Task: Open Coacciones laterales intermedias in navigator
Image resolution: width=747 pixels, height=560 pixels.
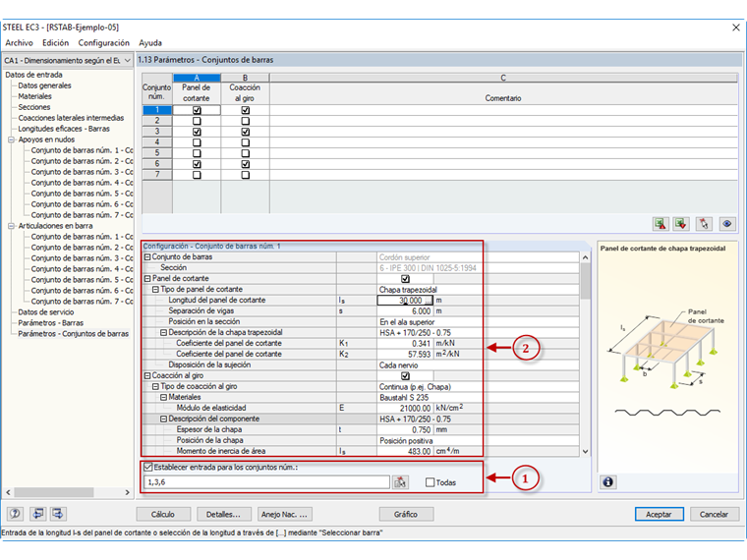Action: tap(71, 118)
